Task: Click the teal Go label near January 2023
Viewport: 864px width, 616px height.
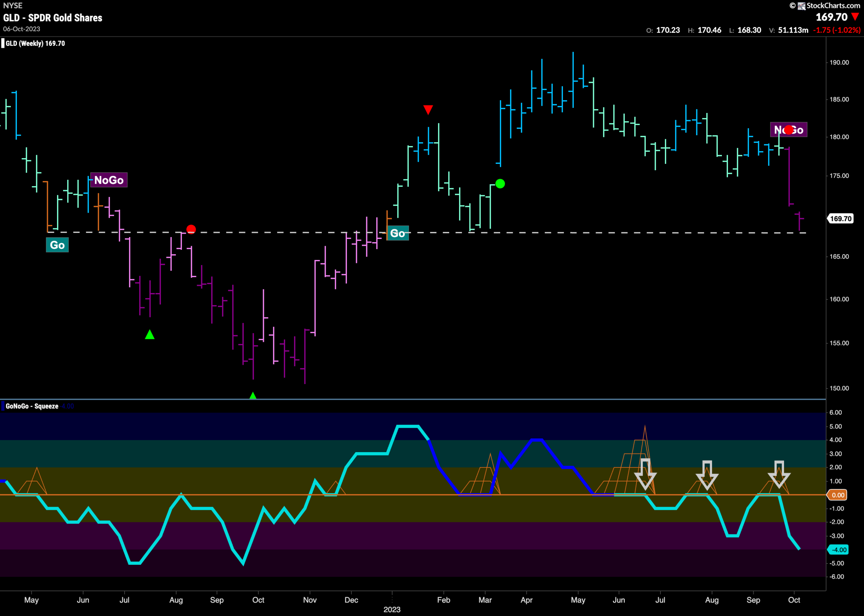Action: pos(398,233)
